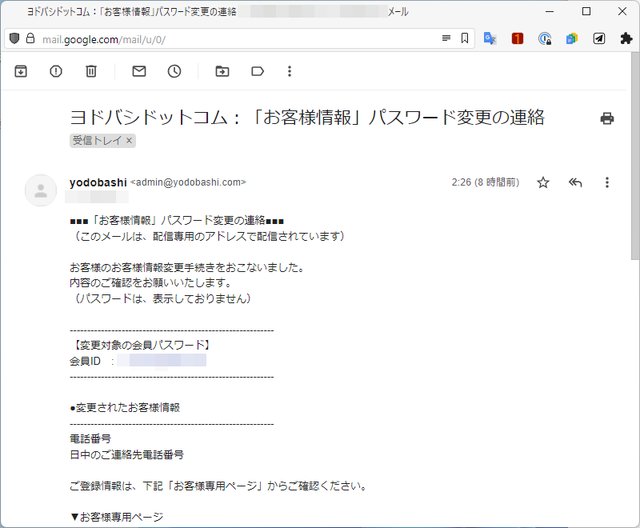Open the message's three-dot options menu

pos(607,182)
